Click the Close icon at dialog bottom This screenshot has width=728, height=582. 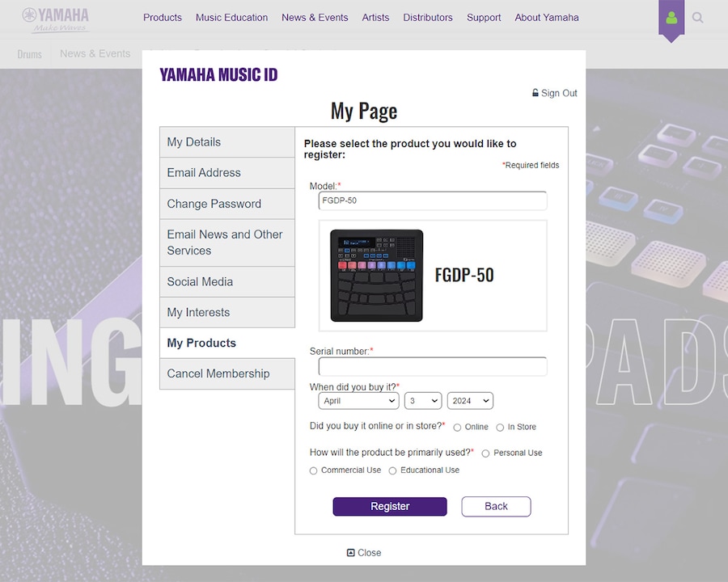tap(351, 552)
